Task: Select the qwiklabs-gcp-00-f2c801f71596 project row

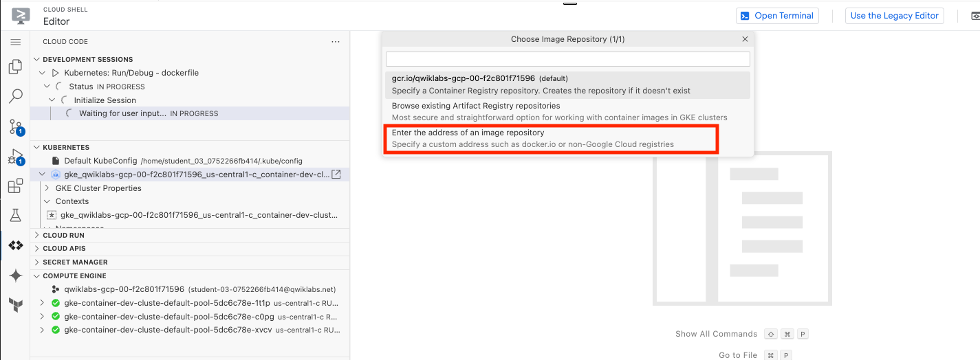Action: pos(190,289)
